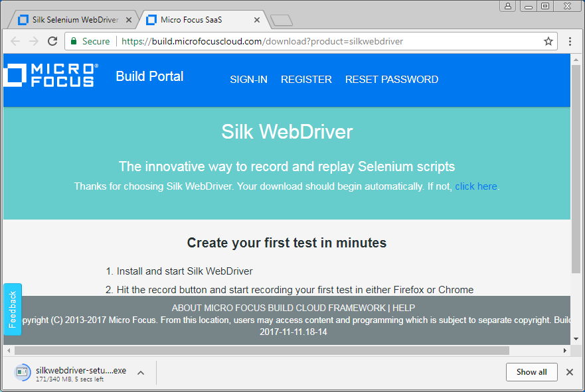Viewport: 585px width, 392px height.
Task: Minimize the Chrome window
Action: click(529, 6)
